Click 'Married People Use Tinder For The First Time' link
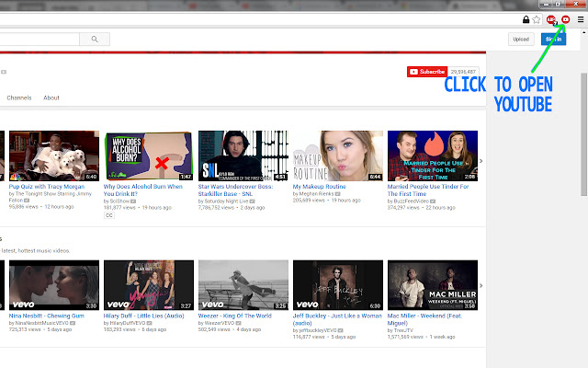Screen dimensions: 588x368 click(x=428, y=190)
